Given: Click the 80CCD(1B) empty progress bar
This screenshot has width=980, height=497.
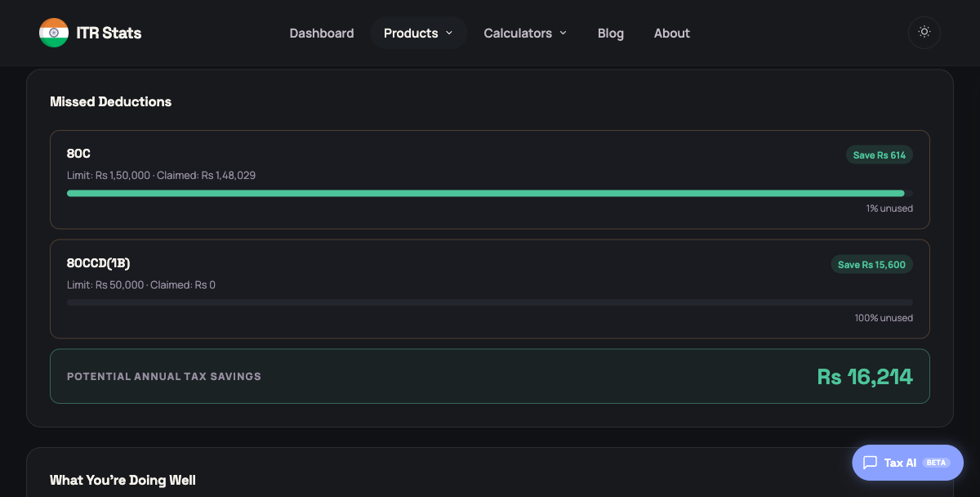Looking at the screenshot, I should 490,302.
